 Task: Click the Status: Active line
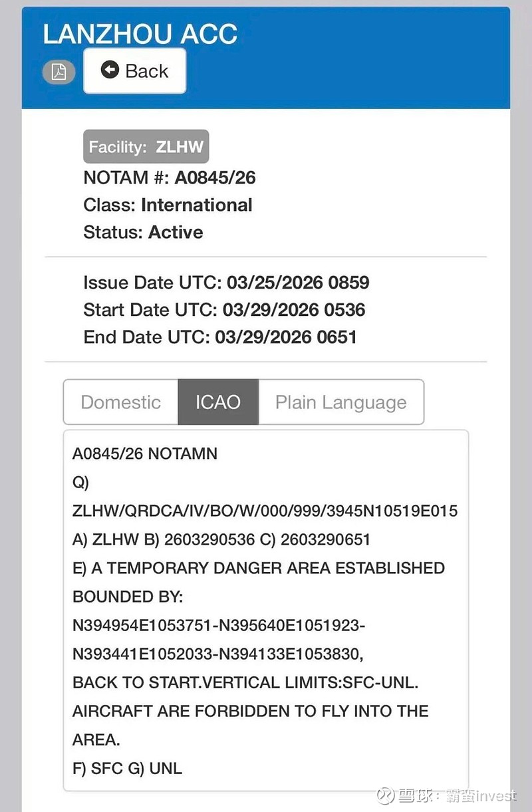pyautogui.click(x=143, y=232)
